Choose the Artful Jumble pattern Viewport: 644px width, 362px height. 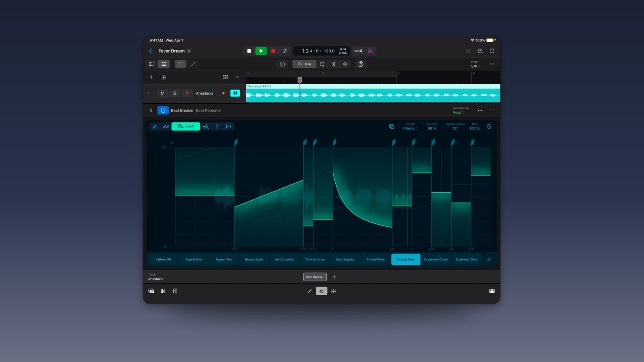point(284,259)
